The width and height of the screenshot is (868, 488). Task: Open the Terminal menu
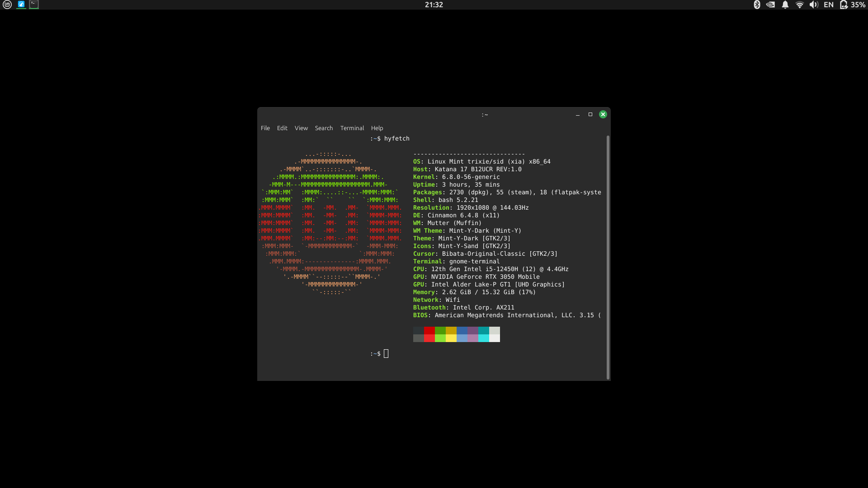pyautogui.click(x=352, y=128)
